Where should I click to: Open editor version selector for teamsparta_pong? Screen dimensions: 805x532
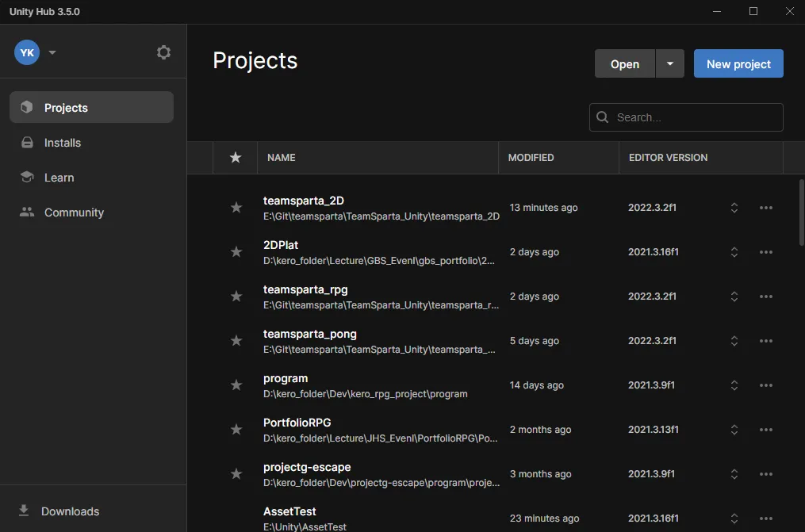(734, 341)
